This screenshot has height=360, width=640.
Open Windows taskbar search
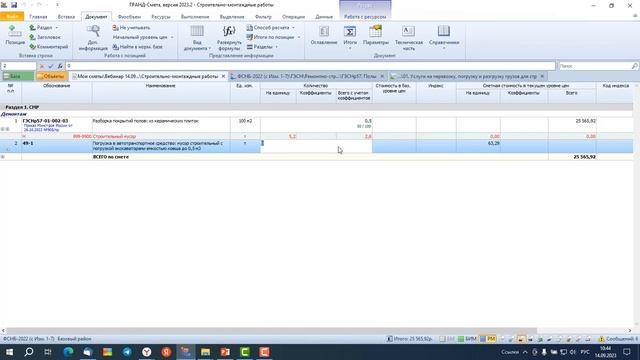click(29, 352)
